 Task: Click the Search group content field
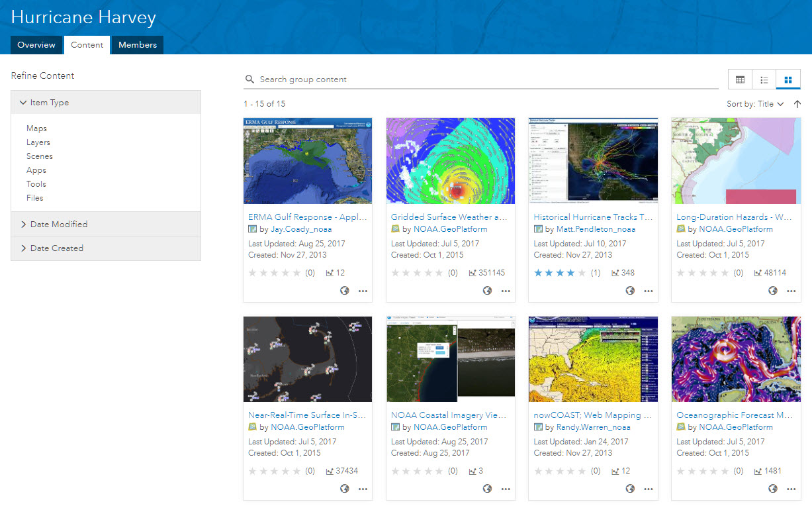pos(481,79)
